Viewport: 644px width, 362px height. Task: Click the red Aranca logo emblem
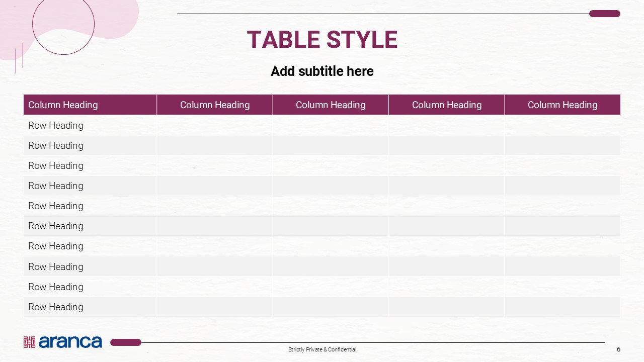[29, 342]
